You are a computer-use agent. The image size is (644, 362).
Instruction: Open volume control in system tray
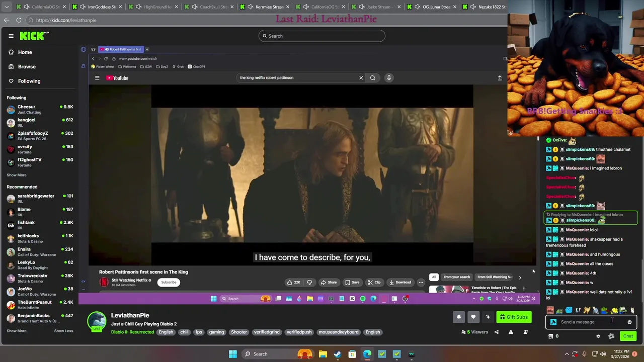click(603, 354)
